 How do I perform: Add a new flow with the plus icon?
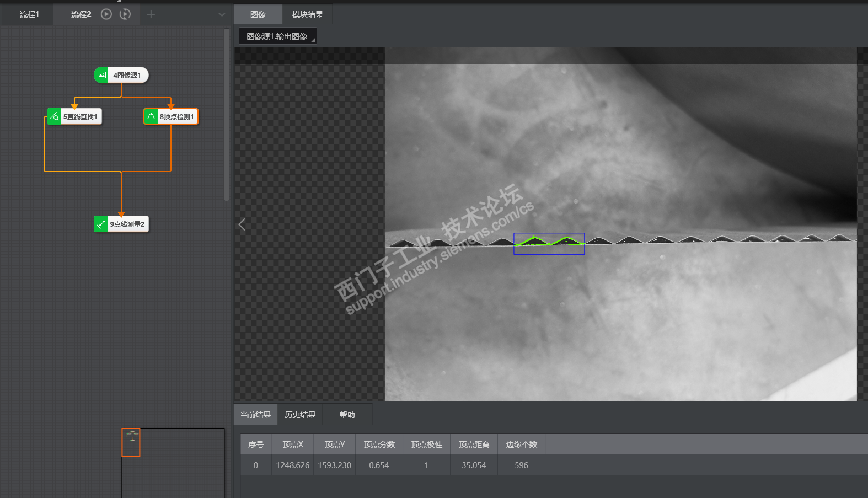151,14
